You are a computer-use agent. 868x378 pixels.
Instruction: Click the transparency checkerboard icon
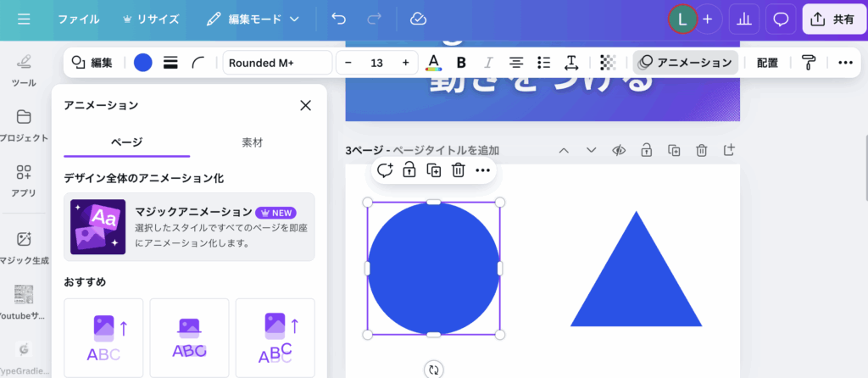tap(607, 62)
